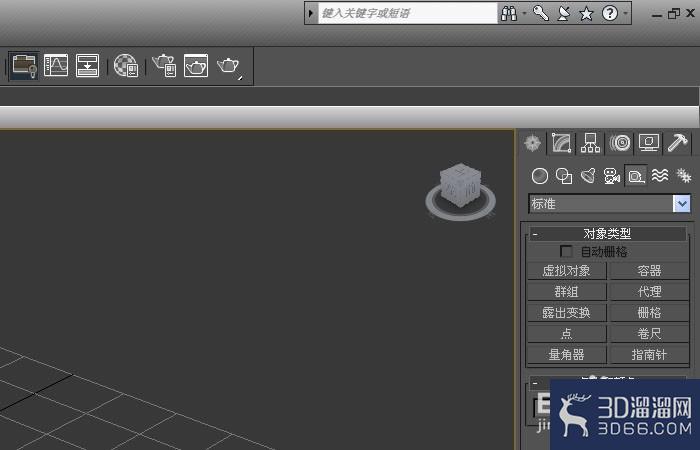Image resolution: width=700 pixels, height=450 pixels.
Task: Select the Space Warps category icon
Action: [x=660, y=176]
